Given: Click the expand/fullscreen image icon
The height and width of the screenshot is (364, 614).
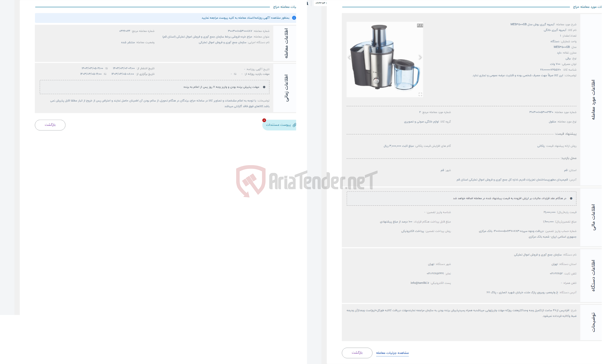Looking at the screenshot, I should click(420, 94).
